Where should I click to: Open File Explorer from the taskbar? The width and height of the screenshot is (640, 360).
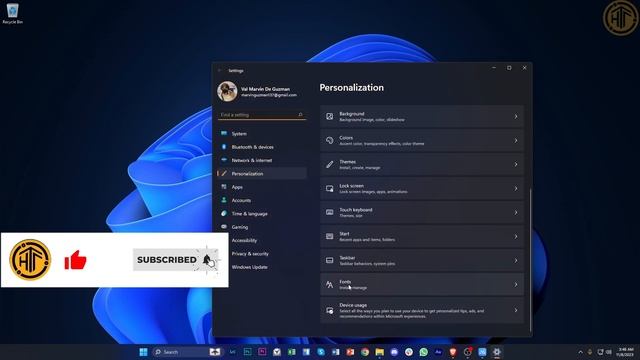[380, 352]
